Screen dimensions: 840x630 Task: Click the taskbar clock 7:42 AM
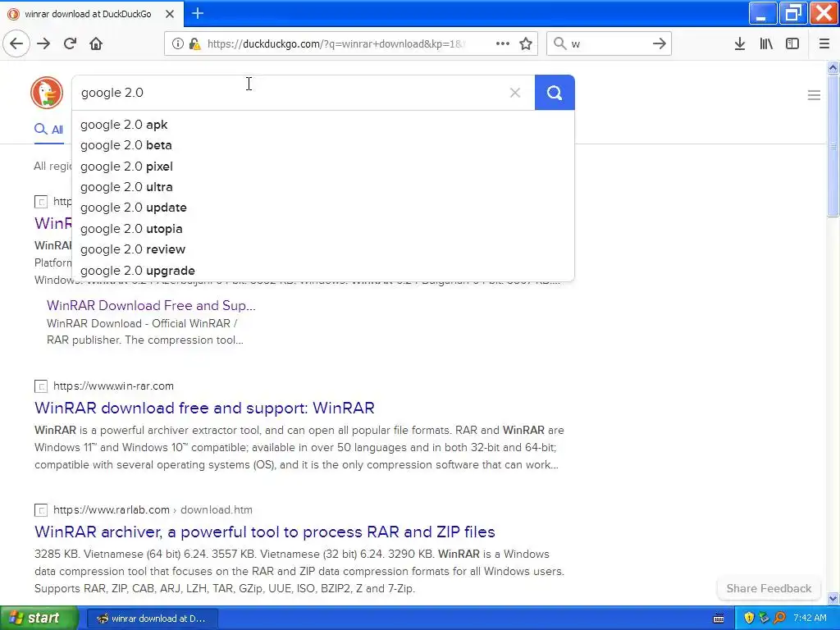click(x=810, y=618)
